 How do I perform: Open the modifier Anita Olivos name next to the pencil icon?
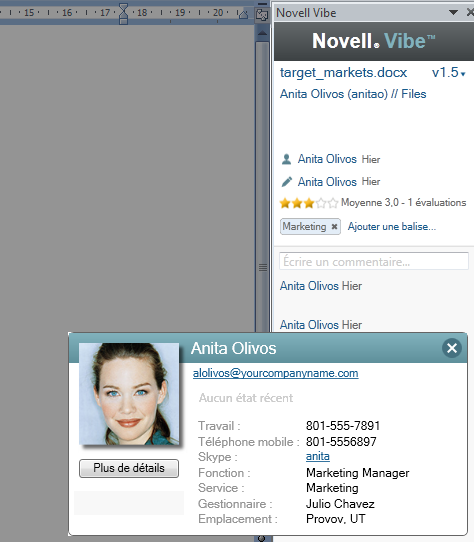[327, 182]
